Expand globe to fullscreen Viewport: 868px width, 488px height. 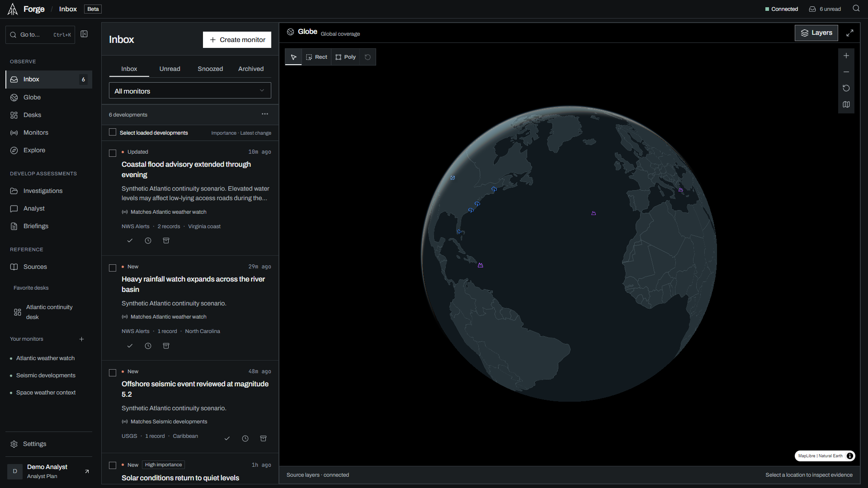click(850, 33)
